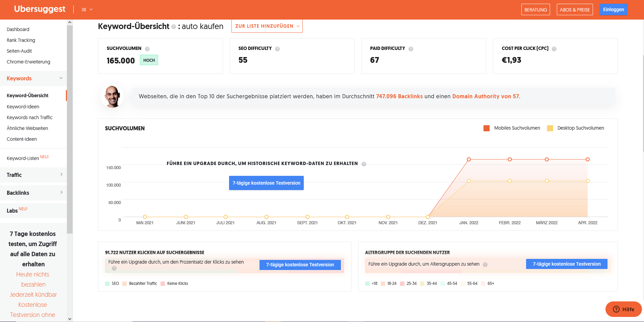Open the DE language dropdown

pyautogui.click(x=87, y=10)
